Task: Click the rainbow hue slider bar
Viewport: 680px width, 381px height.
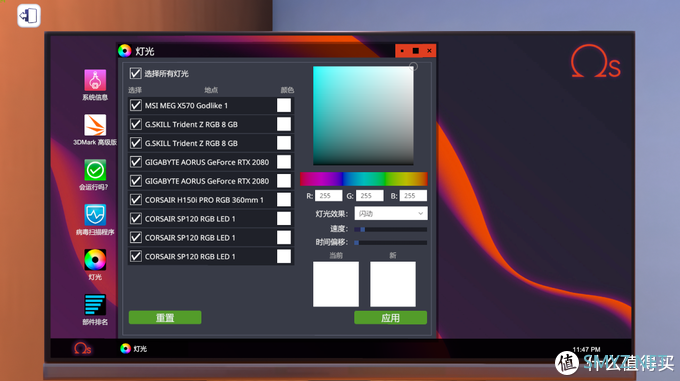Action: (x=363, y=179)
